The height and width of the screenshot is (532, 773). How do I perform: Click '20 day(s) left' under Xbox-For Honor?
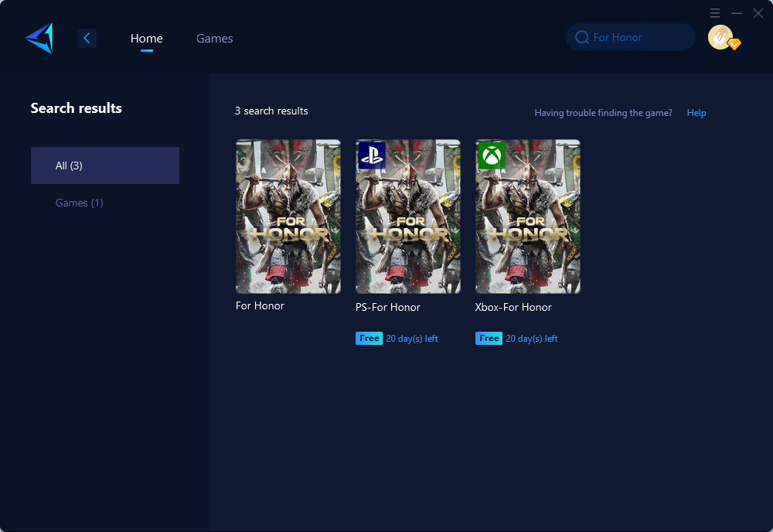pyautogui.click(x=532, y=339)
